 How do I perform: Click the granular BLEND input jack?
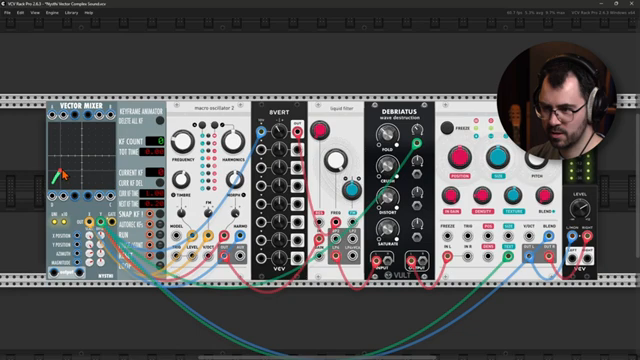(549, 236)
